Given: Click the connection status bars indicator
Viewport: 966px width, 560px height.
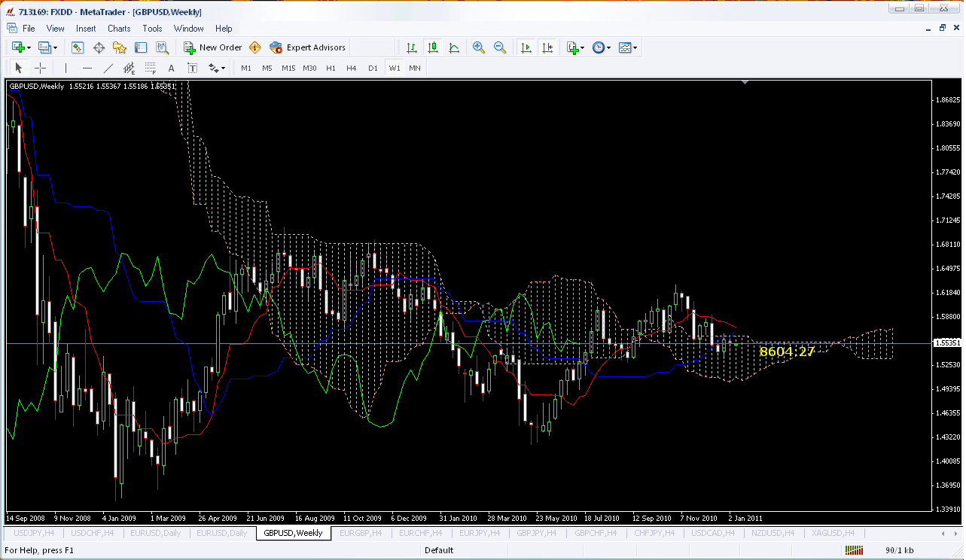Looking at the screenshot, I should 853,550.
